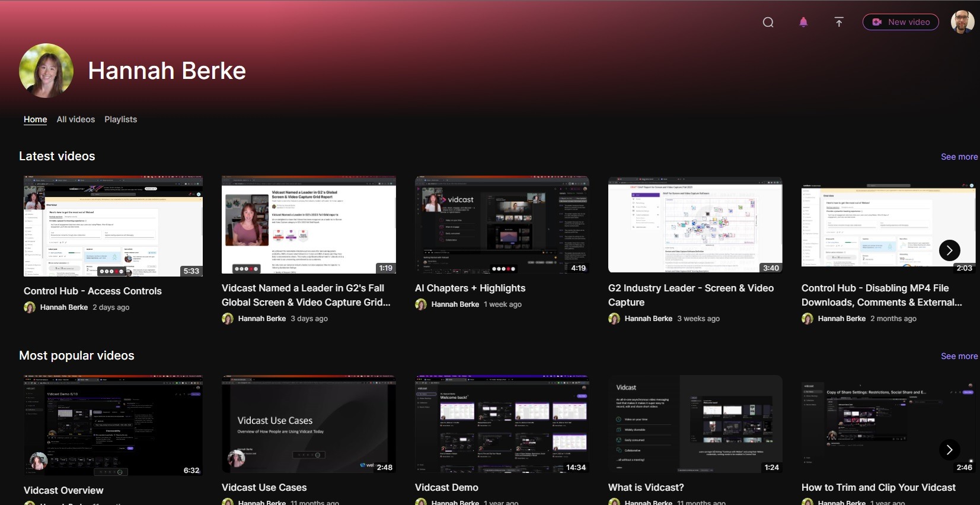Hannah Berke name beside 3 weeks ago
Image resolution: width=980 pixels, height=505 pixels.
(x=649, y=319)
